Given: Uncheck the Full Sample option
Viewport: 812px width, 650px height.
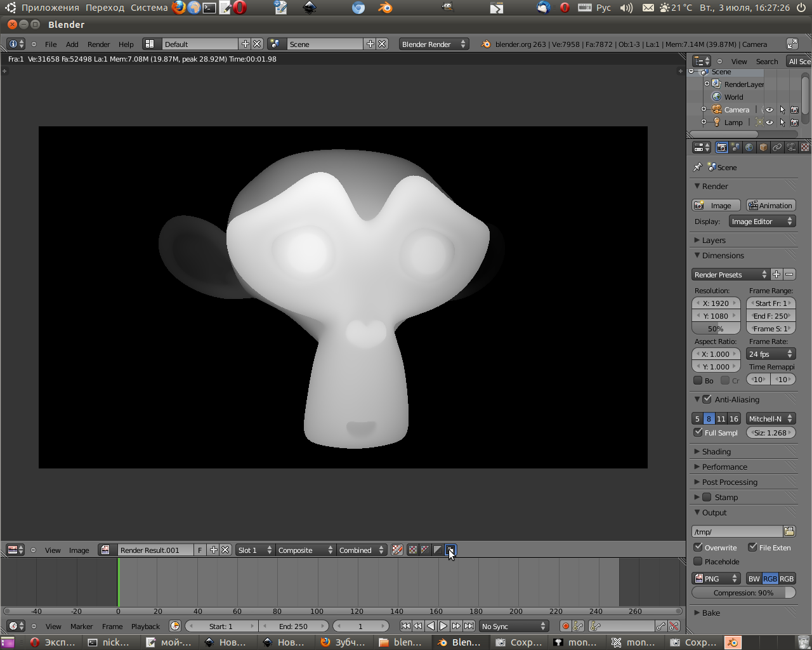Looking at the screenshot, I should (x=698, y=432).
